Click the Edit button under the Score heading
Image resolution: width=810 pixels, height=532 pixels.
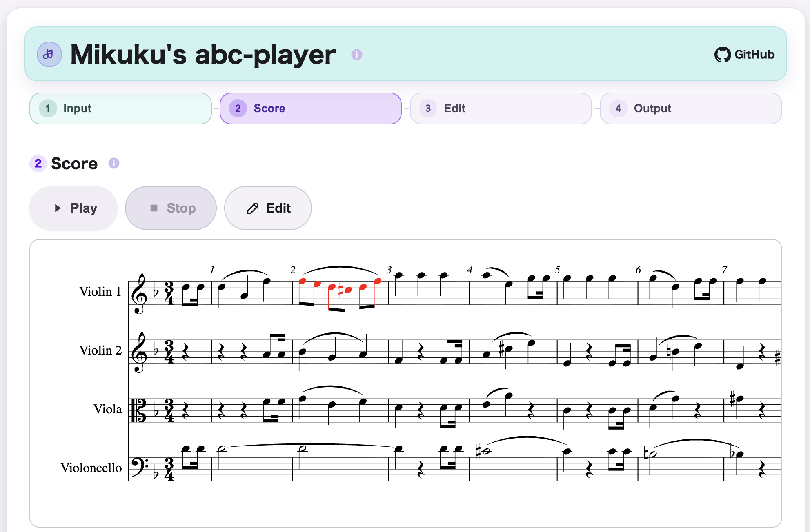(x=268, y=208)
